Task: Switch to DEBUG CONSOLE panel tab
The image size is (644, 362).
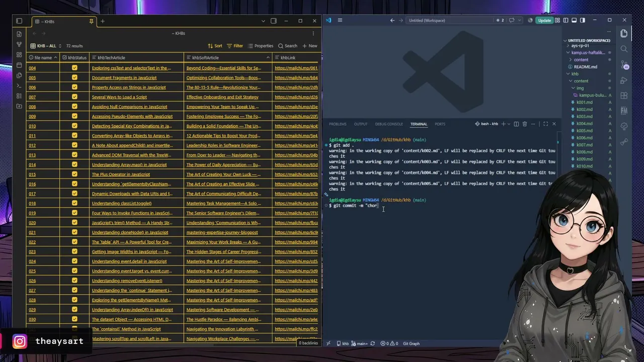Action: [x=389, y=124]
